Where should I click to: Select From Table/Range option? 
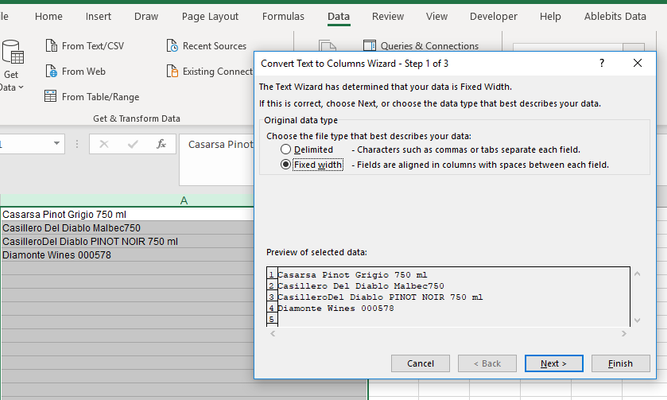pos(92,97)
